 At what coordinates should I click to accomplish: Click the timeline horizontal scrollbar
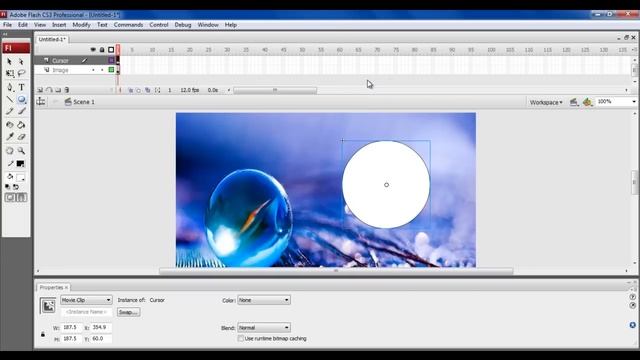coord(275,90)
